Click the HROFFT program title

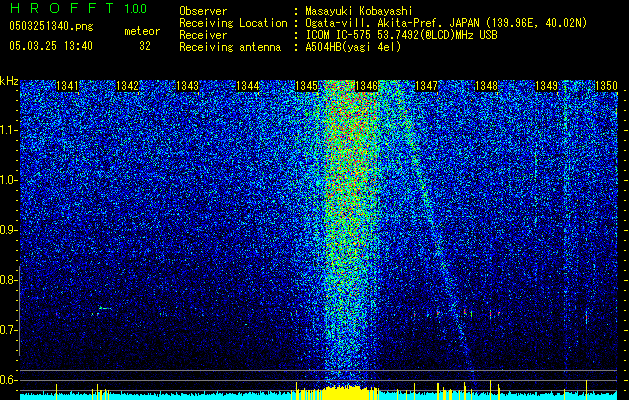62,9
